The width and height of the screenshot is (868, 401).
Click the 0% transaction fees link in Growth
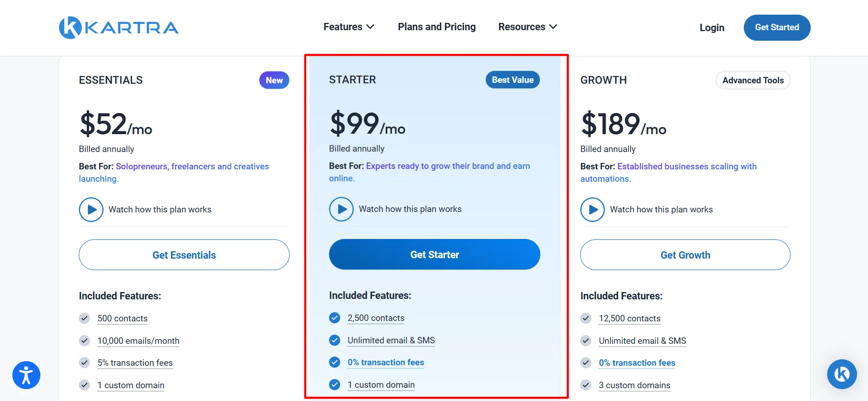637,363
